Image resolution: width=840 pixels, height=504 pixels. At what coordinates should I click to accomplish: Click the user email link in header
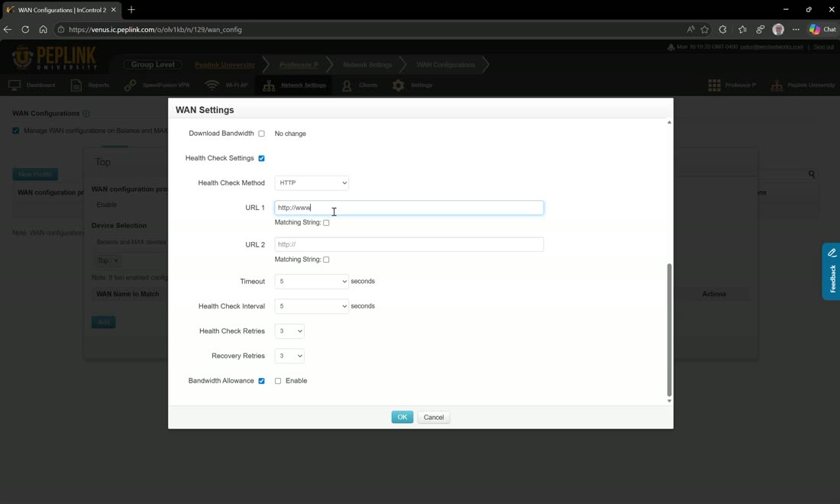point(771,47)
